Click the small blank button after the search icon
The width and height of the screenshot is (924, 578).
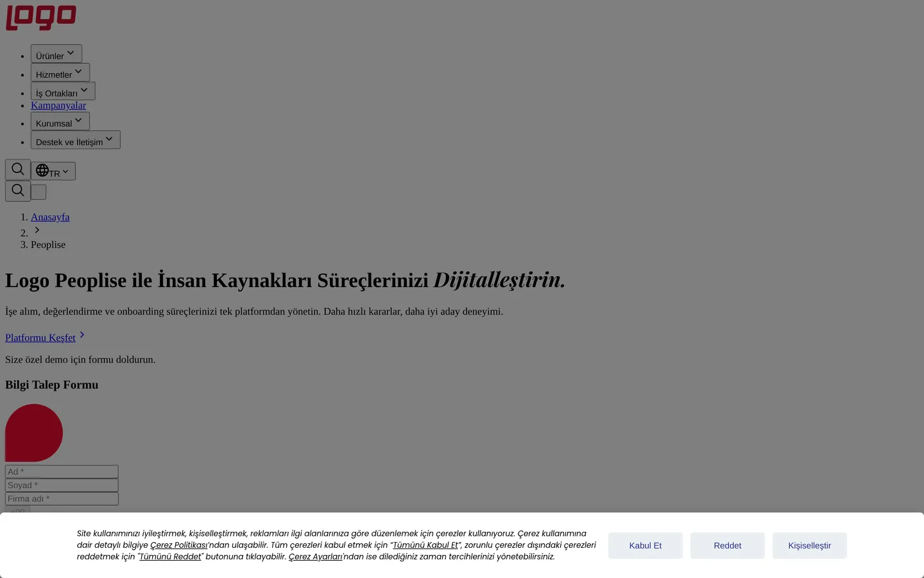(38, 192)
